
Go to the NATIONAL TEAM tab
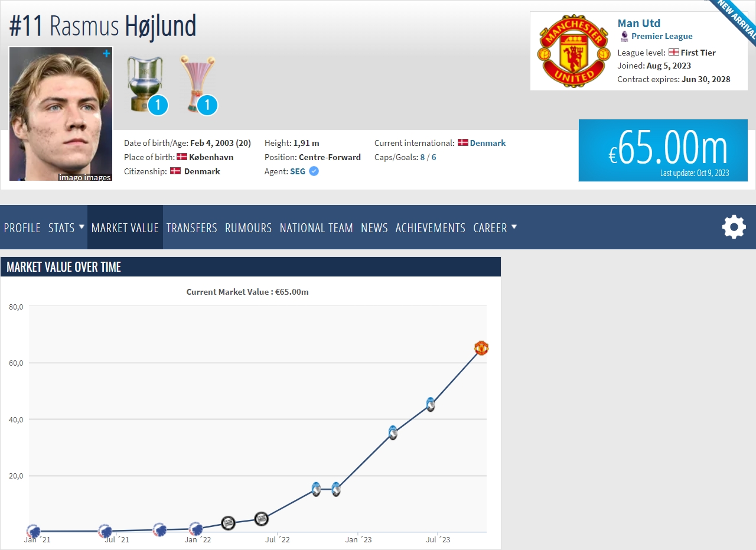click(317, 227)
